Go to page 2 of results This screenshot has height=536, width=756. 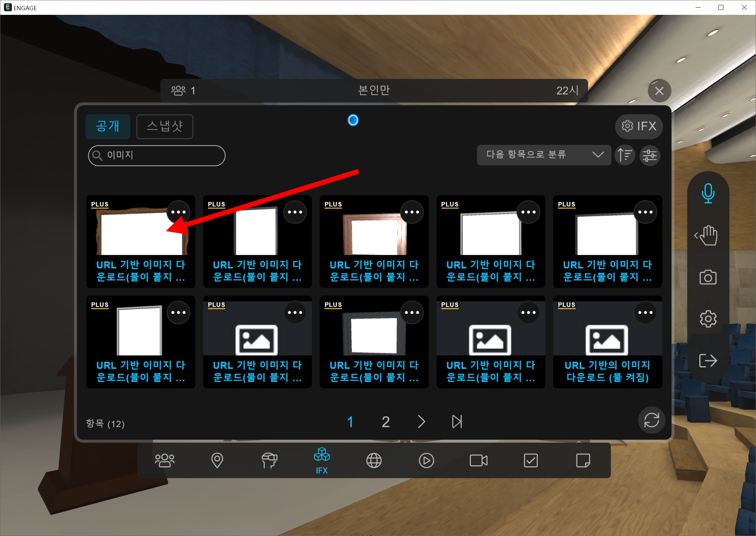click(x=386, y=422)
